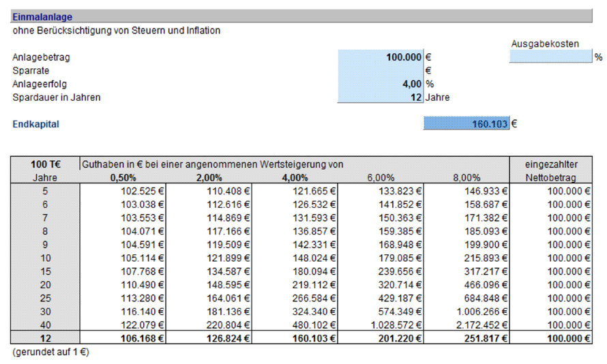This screenshot has width=607, height=364.
Task: Select the empty Sparrate input cell
Action: point(381,70)
